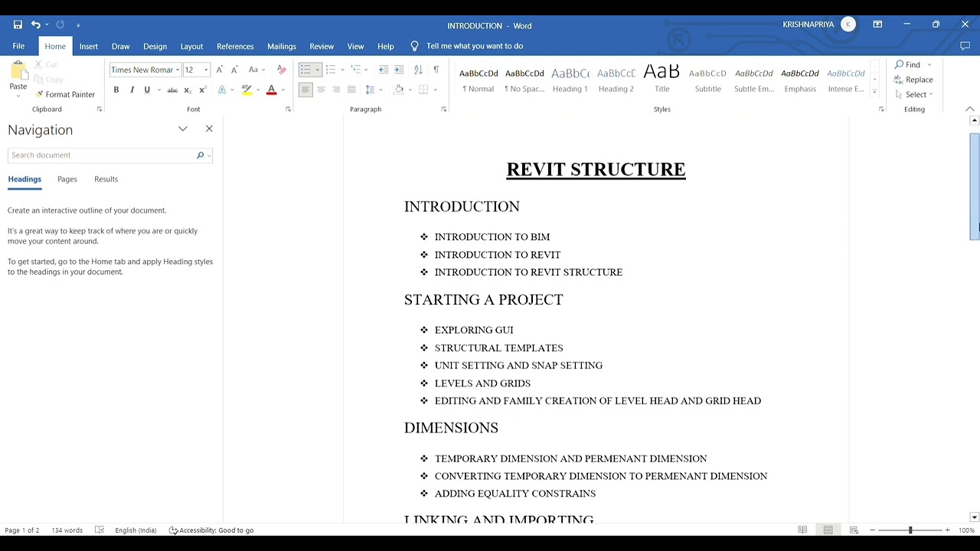Switch to the Insert tab

point(89,46)
